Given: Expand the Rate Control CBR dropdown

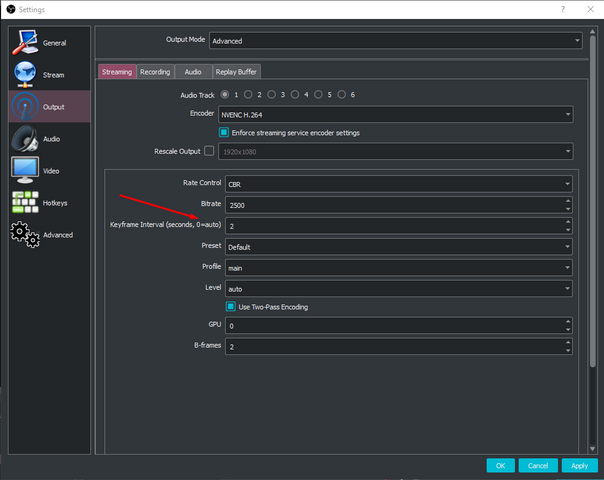Looking at the screenshot, I should (x=397, y=184).
